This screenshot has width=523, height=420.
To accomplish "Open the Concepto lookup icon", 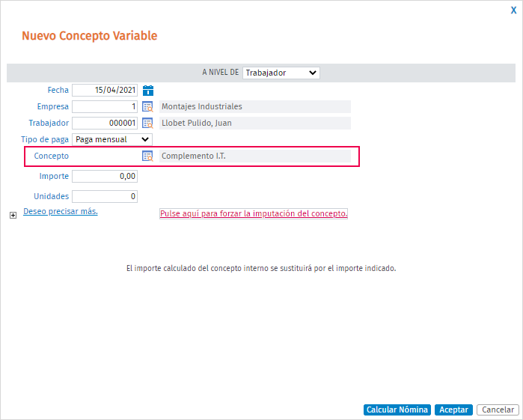I will (x=148, y=156).
